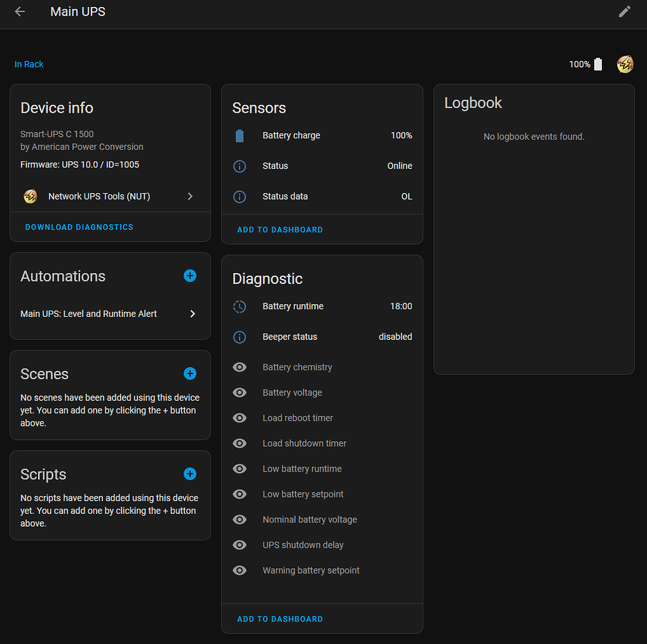Click the back arrow icon
The width and height of the screenshot is (647, 644).
(20, 12)
